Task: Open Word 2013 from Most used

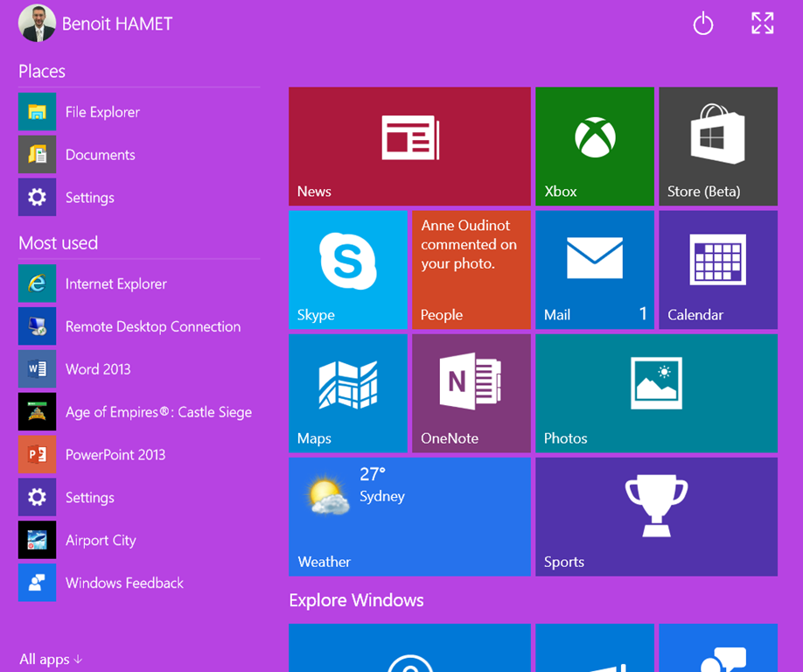Action: (97, 369)
